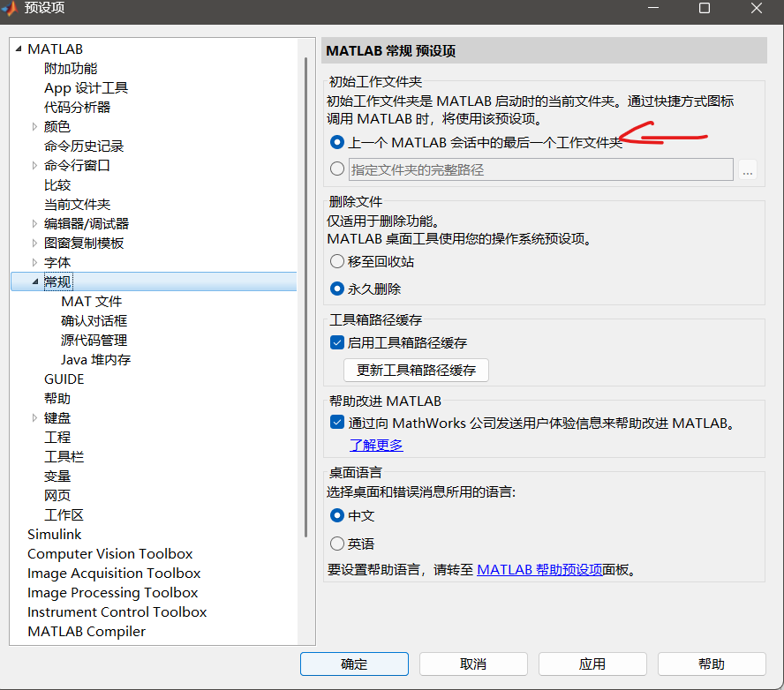Expand the 命令行窗口 tree node
Viewport: 784px width, 690px height.
(x=34, y=165)
